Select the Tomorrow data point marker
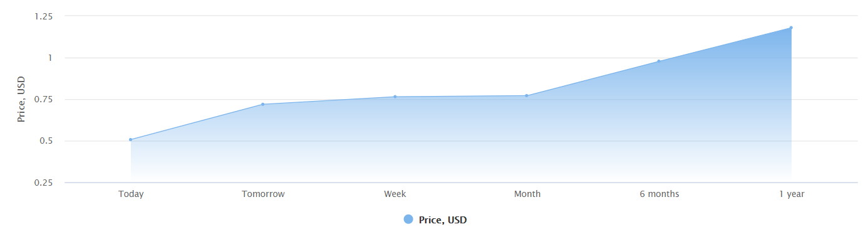 coord(262,104)
